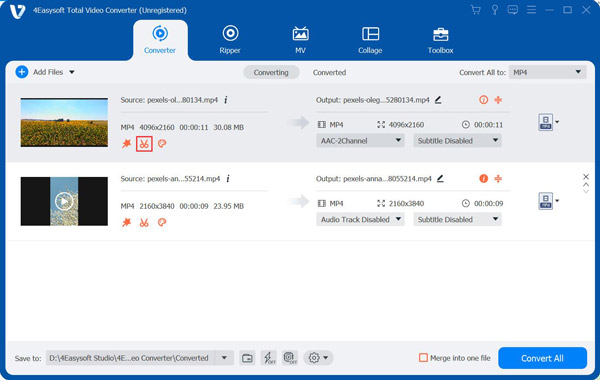600x380 pixels.
Task: Rename output with the first video's pencil icon
Action: click(x=438, y=100)
